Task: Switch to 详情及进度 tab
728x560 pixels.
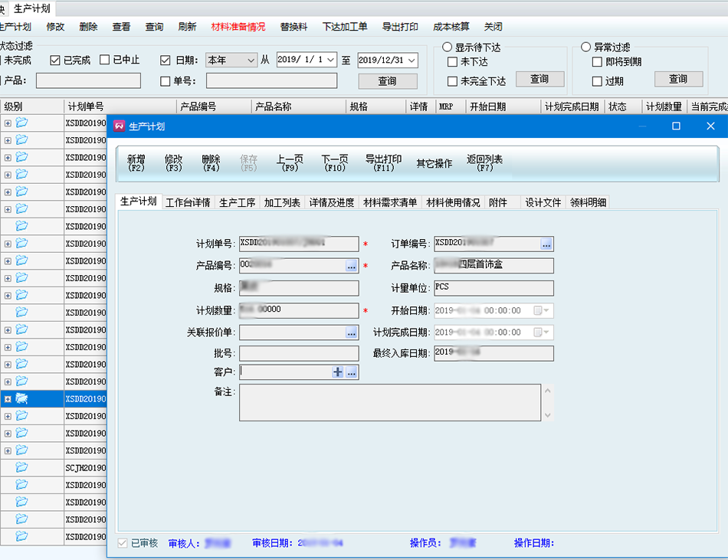Action: click(332, 203)
